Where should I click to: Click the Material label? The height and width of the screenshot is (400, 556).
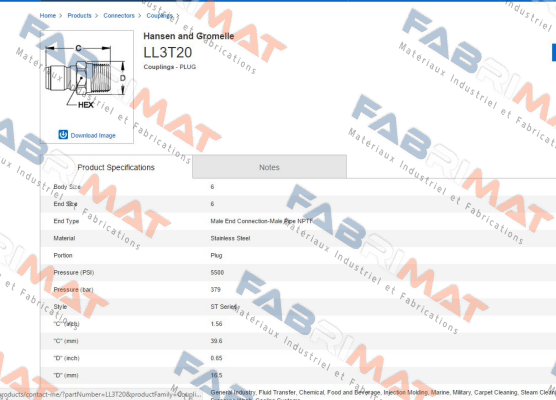click(x=64, y=238)
